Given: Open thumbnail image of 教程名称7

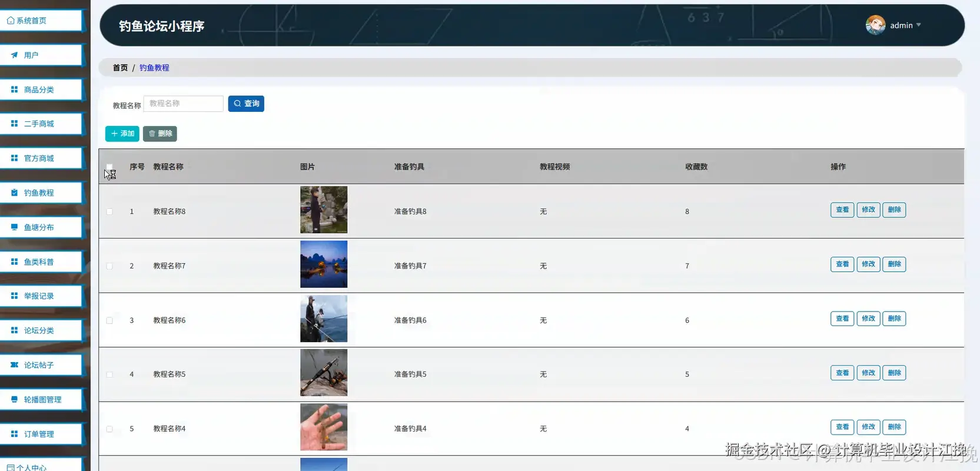Looking at the screenshot, I should [x=324, y=264].
